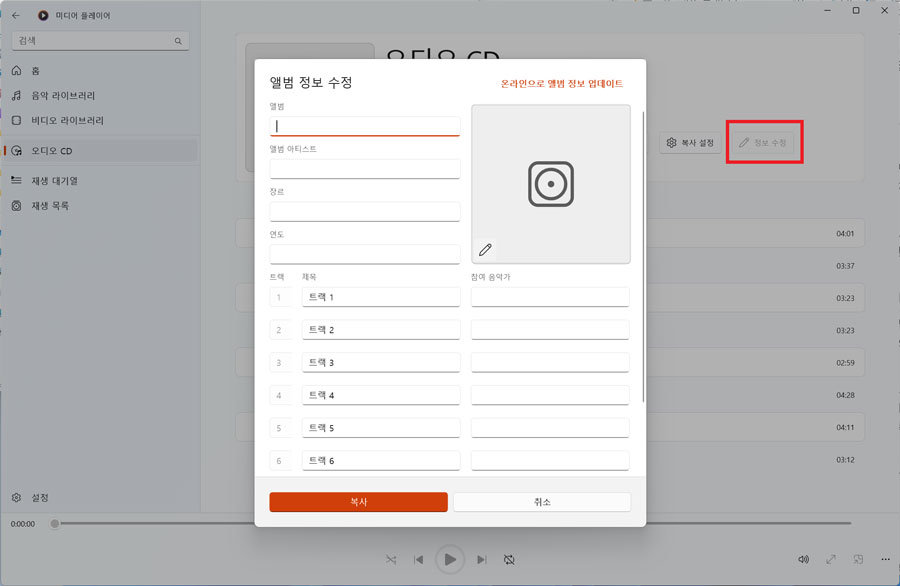
Task: Open 비디오 라이브러리 from the sidebar
Action: click(67, 121)
